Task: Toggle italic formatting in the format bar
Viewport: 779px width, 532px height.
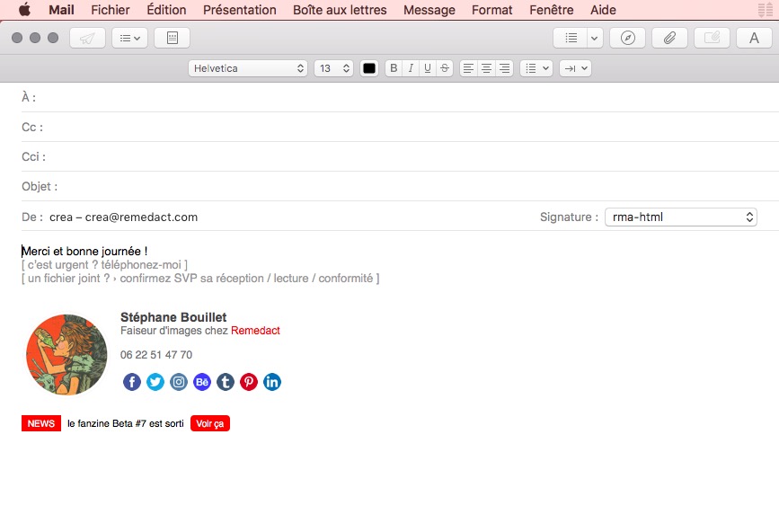Action: 411,67
